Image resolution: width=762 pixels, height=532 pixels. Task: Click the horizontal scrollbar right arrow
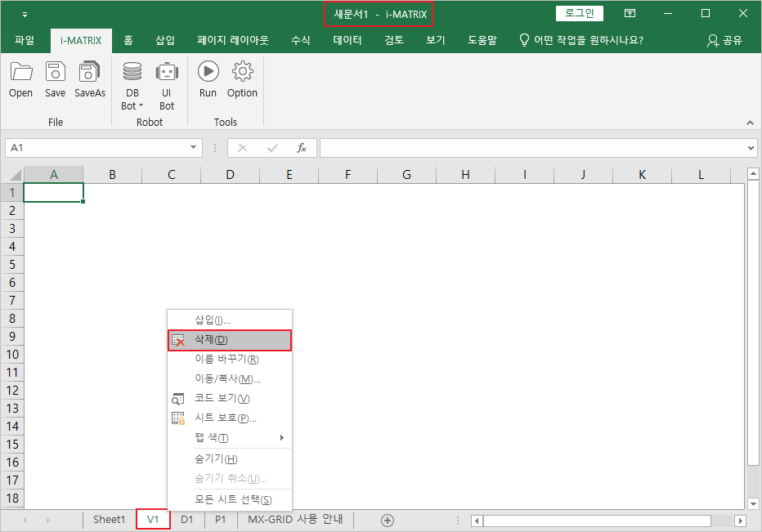click(x=740, y=521)
